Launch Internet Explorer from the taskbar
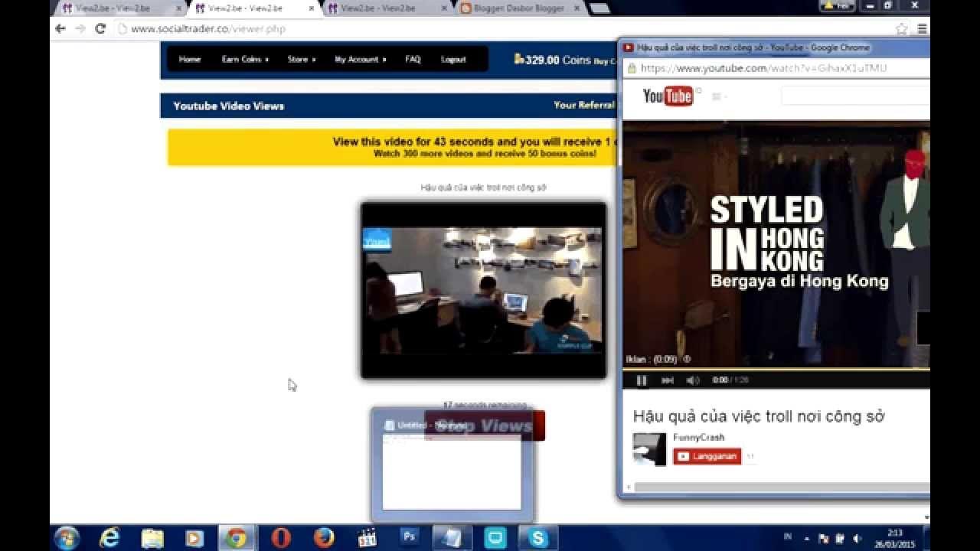 [x=109, y=538]
